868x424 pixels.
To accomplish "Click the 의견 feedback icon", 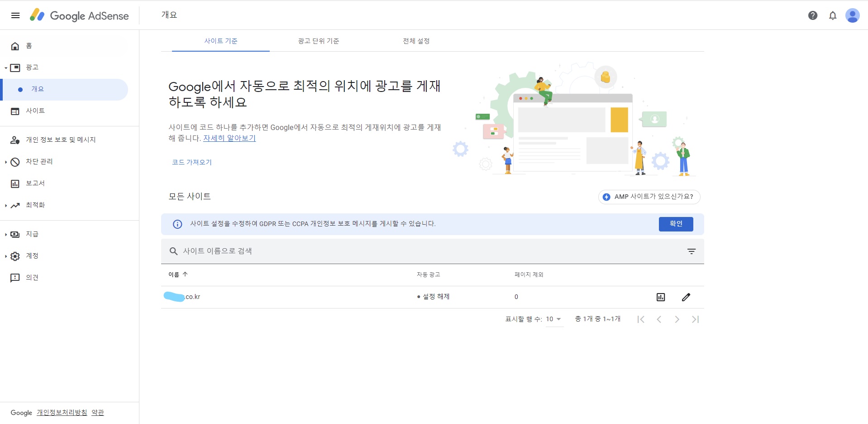I will click(x=15, y=278).
